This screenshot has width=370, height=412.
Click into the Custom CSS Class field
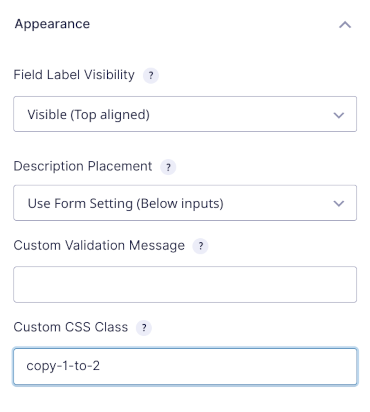(185, 366)
